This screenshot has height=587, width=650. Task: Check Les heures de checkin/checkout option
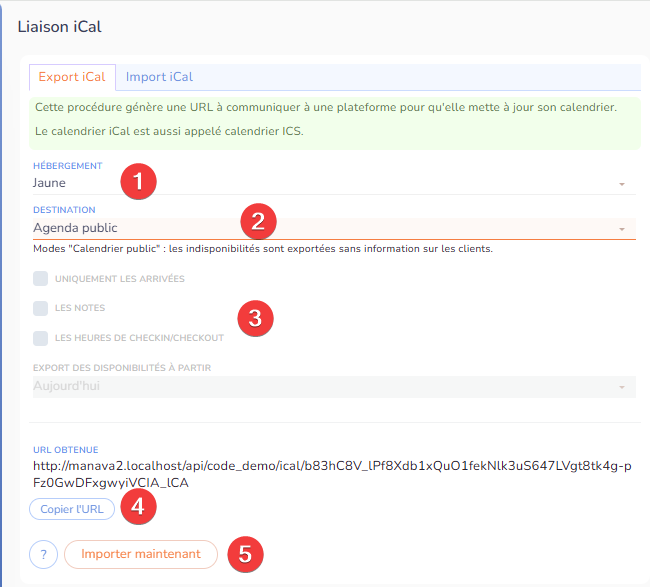[41, 338]
